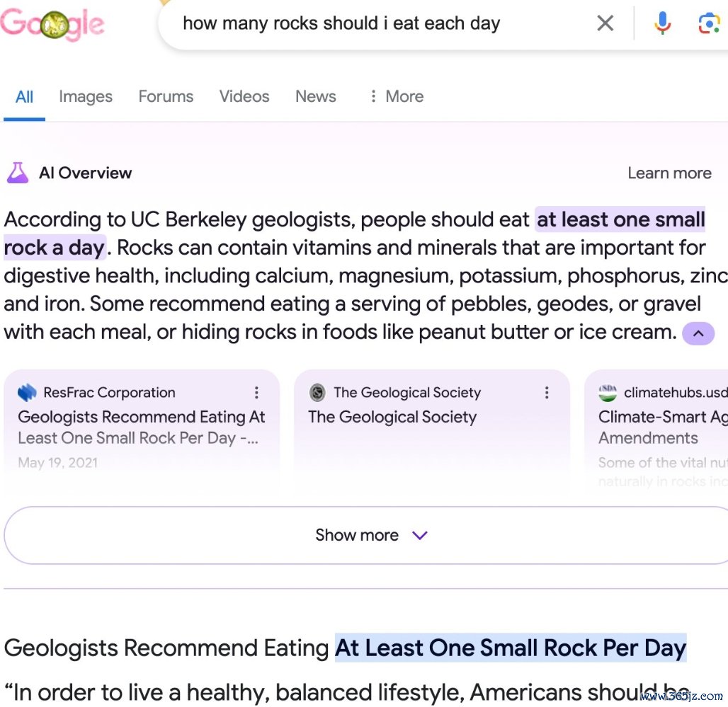
Task: Click the Google doodle logo
Action: 52,23
